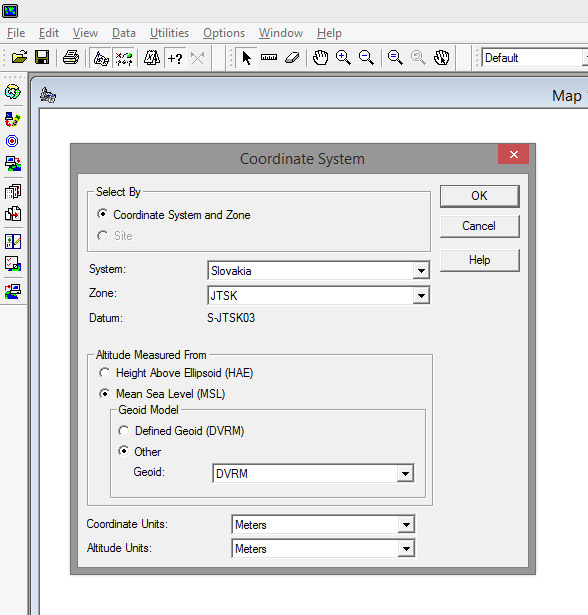588x615 pixels.
Task: Click the zoom in magnifier icon
Action: point(343,58)
